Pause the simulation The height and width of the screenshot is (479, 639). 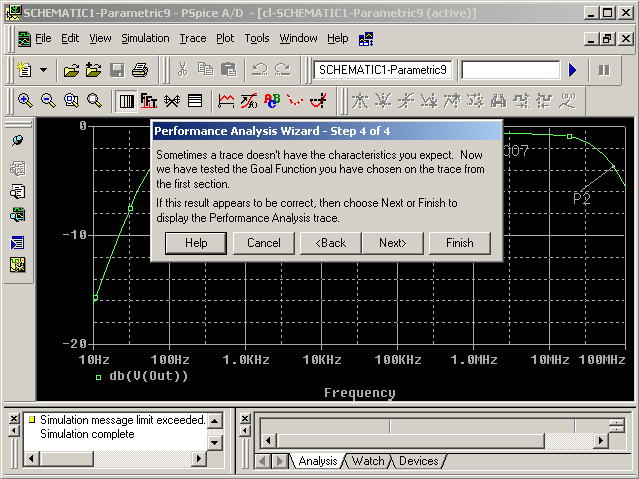pos(604,70)
